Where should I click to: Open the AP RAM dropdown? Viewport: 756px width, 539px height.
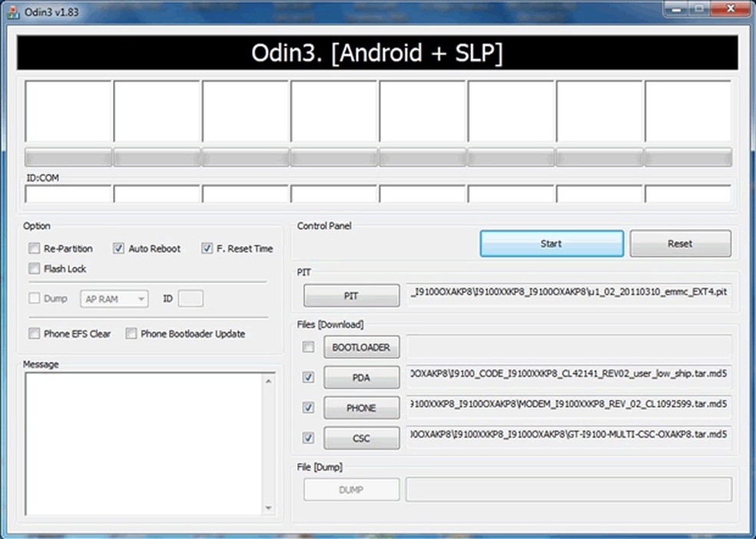114,298
